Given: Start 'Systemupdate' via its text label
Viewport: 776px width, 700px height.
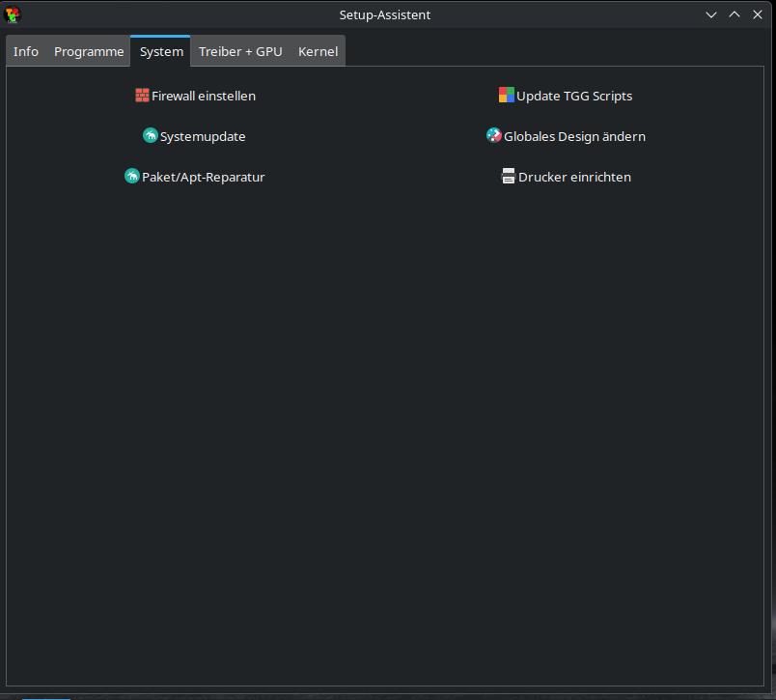Looking at the screenshot, I should [203, 137].
